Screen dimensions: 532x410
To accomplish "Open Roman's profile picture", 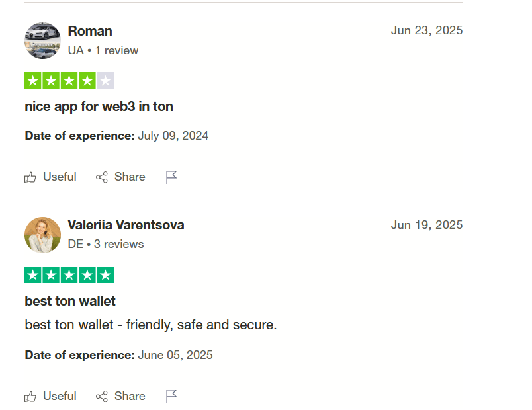I will point(43,41).
